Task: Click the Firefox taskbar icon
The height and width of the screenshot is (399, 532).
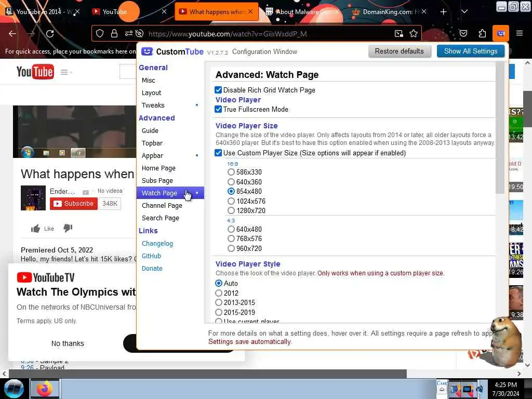Action: (45, 389)
